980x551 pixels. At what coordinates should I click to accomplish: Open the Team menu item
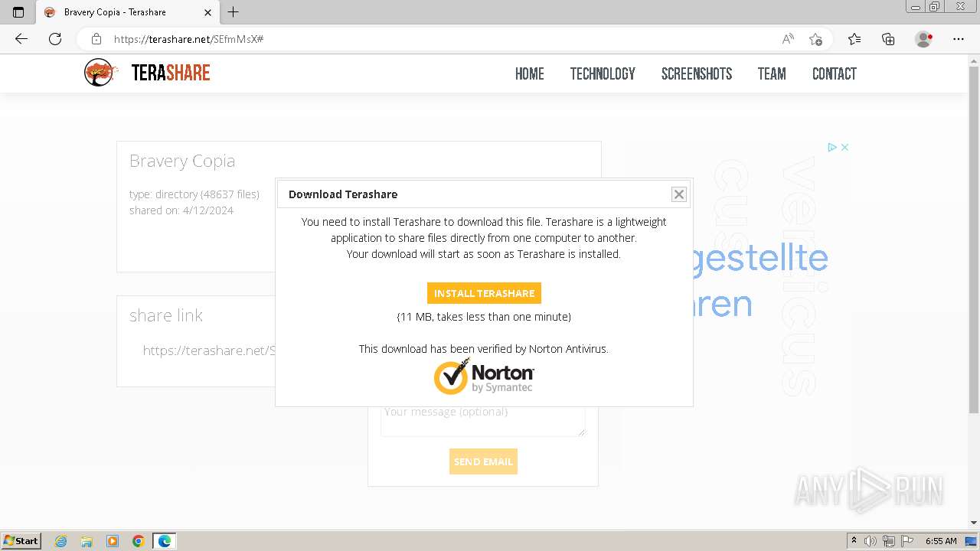(x=772, y=73)
